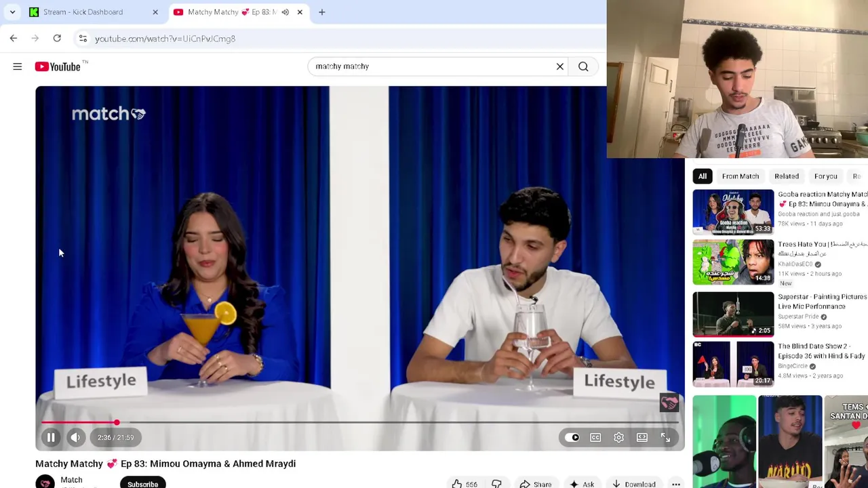Open a new browser tab
This screenshot has width=868, height=488.
coord(322,12)
